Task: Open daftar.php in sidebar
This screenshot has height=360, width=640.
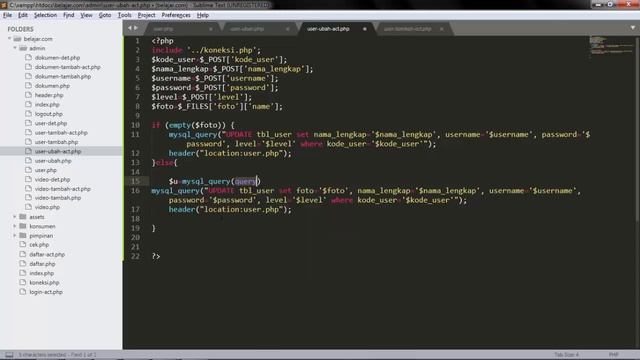Action: 42,264
